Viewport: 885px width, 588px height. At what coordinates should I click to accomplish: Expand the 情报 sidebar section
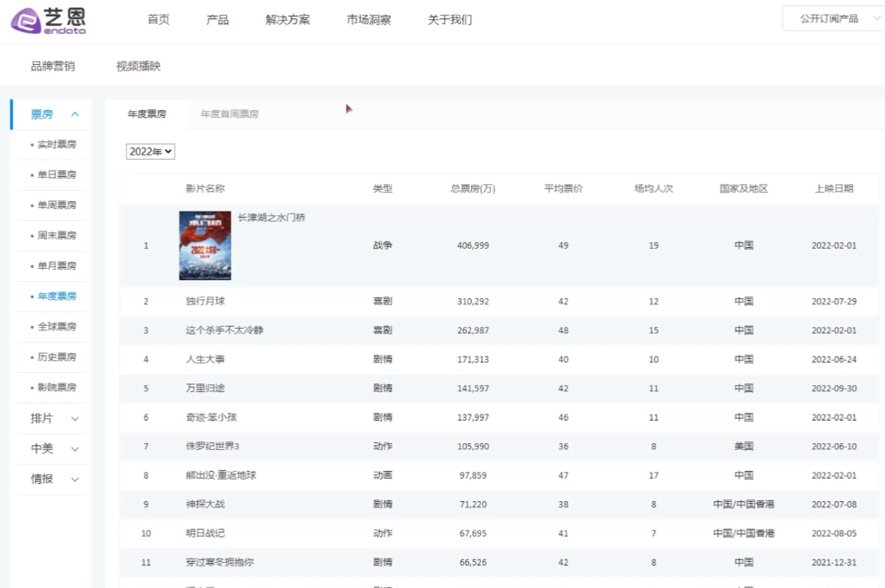[56, 480]
